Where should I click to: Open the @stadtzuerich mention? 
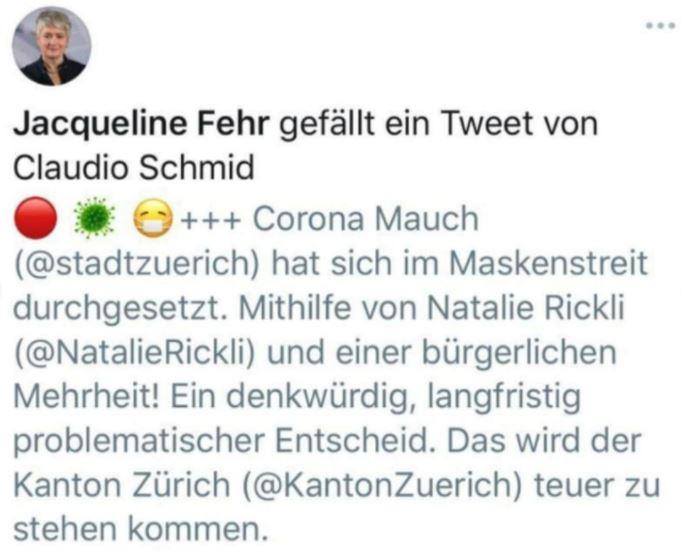coord(130,264)
